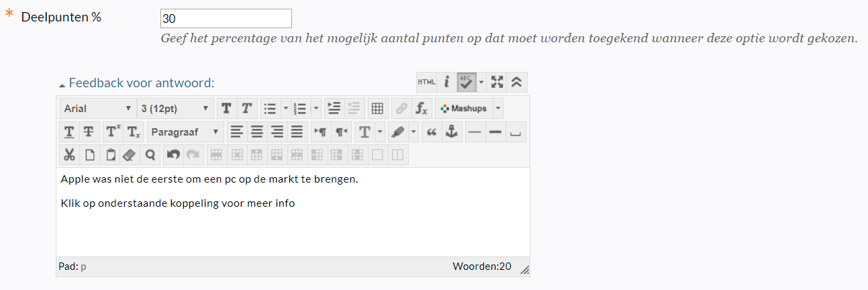The image size is (868, 290).
Task: Open the 3 (12pt) font size dropdown
Action: coord(175,108)
